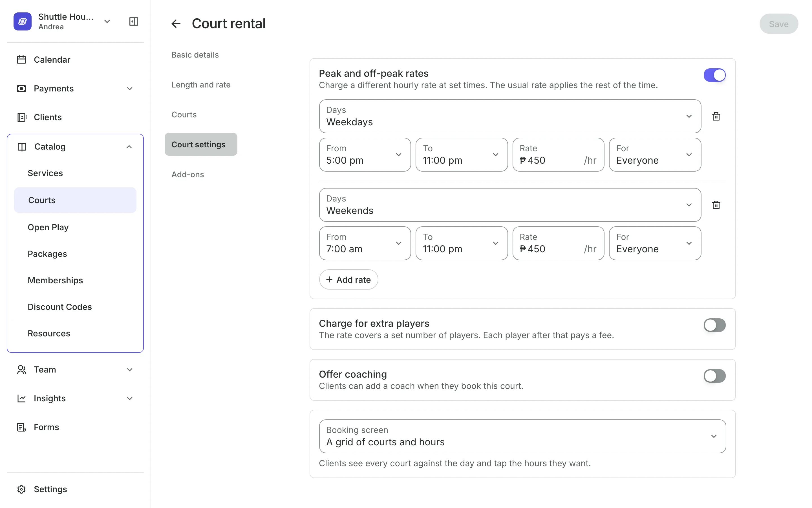812x508 pixels.
Task: Click the Insights chart icon
Action: point(21,398)
